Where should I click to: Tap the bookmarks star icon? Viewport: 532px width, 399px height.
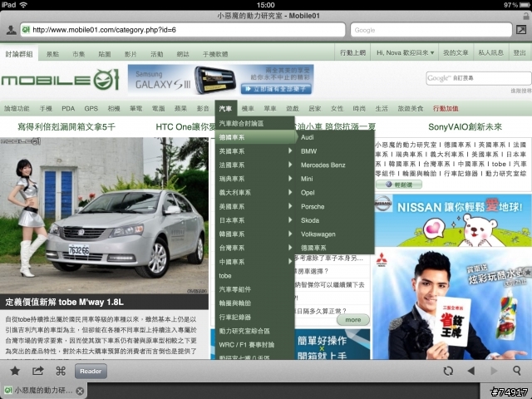[x=14, y=371]
